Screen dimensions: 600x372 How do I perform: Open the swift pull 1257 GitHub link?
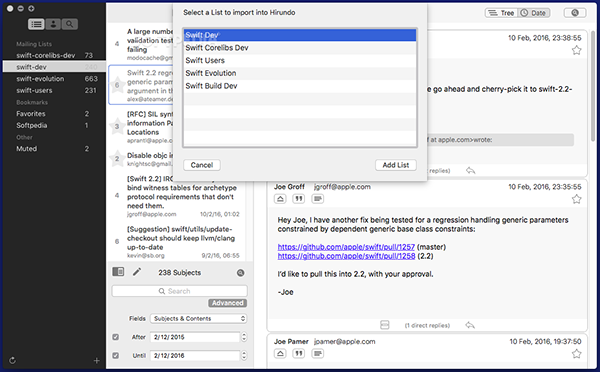tap(346, 247)
